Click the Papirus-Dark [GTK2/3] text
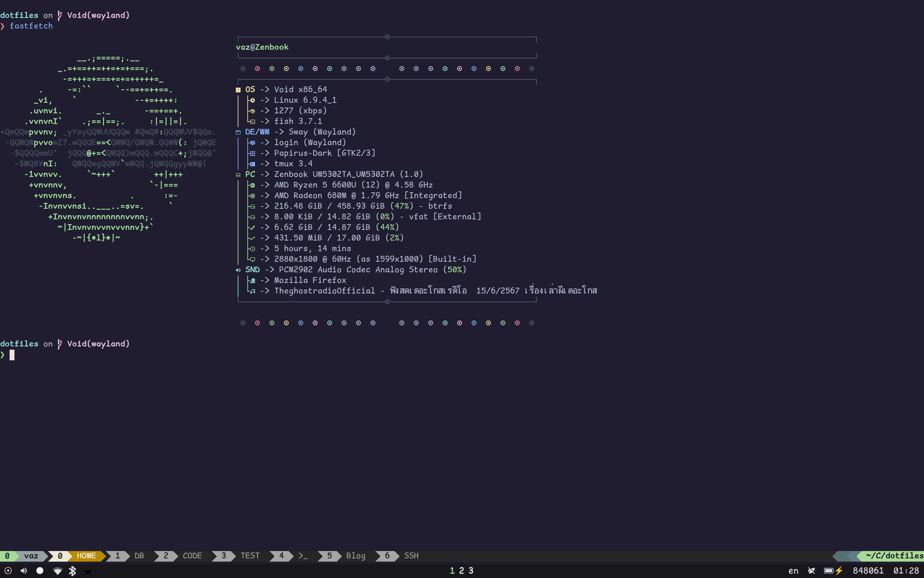This screenshot has height=578, width=924. tap(325, 153)
